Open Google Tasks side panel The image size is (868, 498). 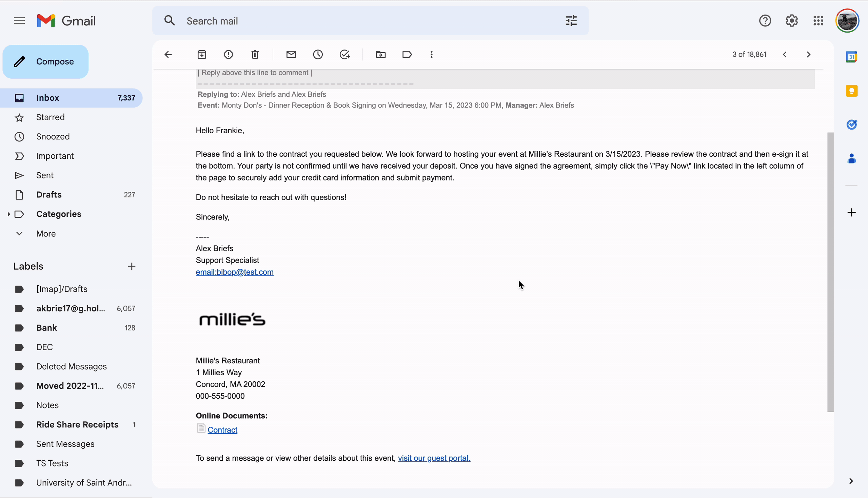tap(851, 124)
